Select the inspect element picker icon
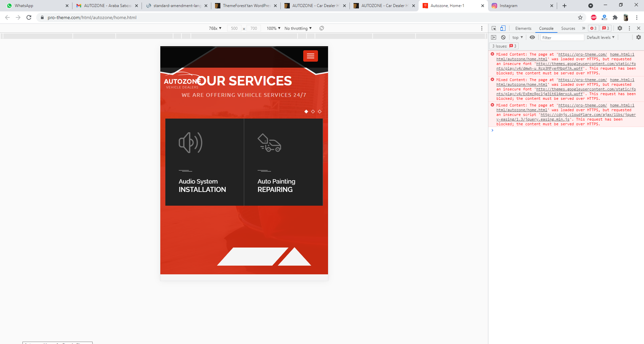Viewport: 644px width, 344px height. coord(494,28)
